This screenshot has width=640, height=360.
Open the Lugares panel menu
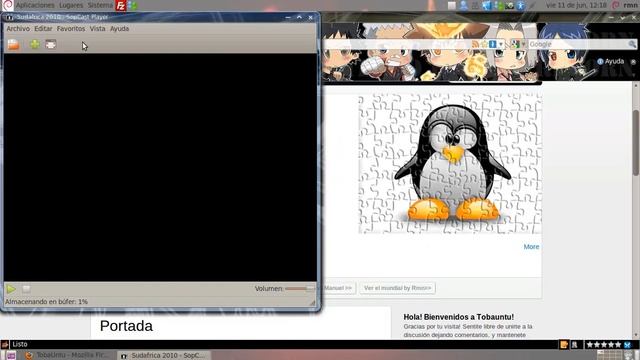point(71,5)
